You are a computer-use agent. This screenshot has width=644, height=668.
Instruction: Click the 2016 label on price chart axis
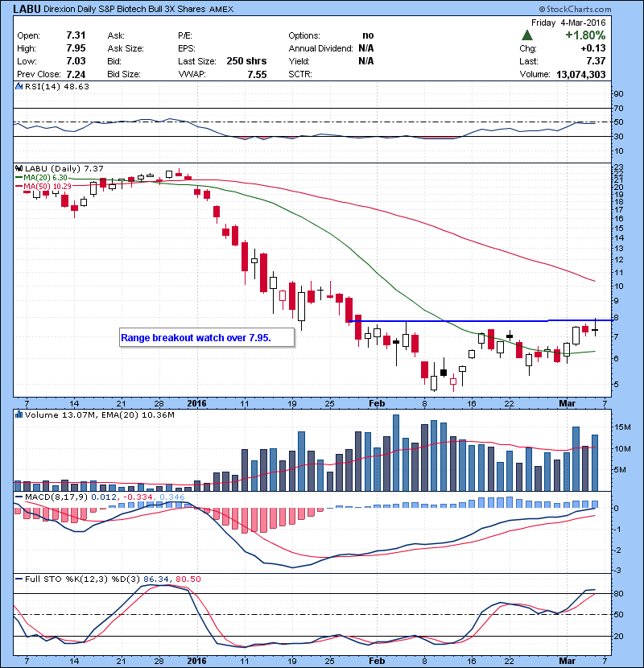[196, 403]
